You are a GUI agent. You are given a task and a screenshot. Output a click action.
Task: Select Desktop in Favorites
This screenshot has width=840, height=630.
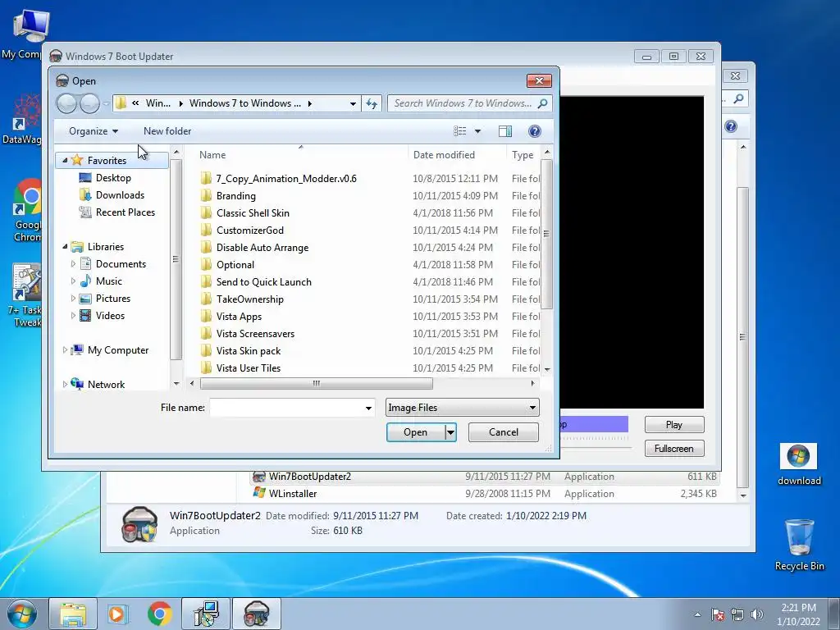[113, 178]
